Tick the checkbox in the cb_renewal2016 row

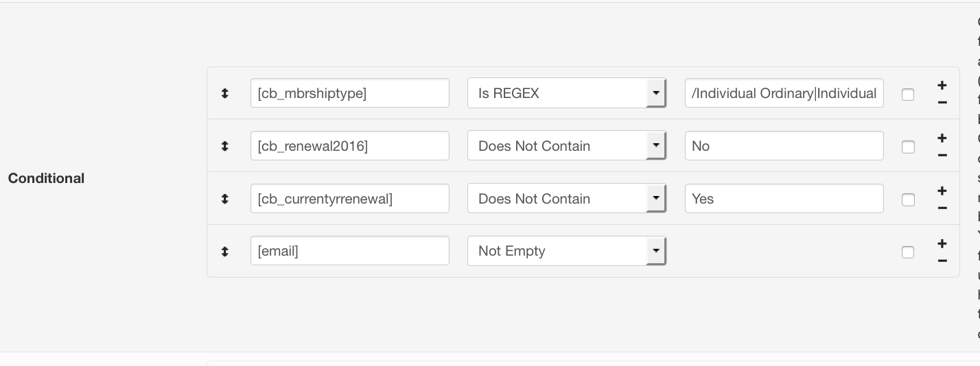908,147
